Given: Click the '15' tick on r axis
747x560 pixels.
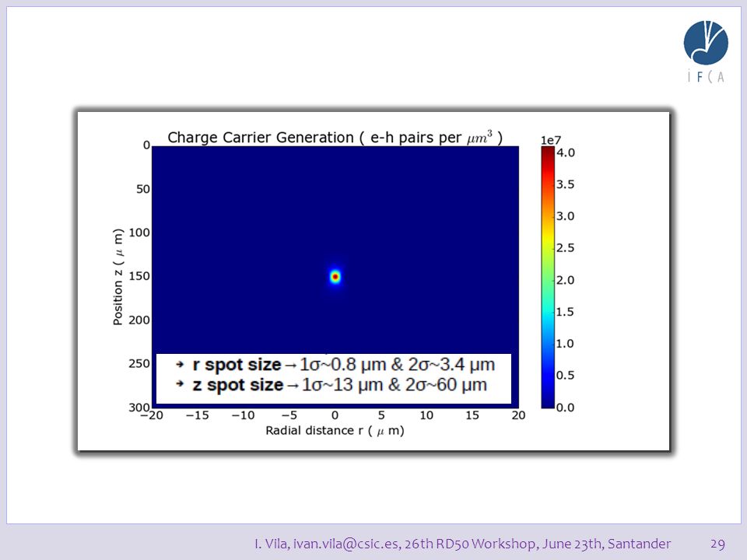Looking at the screenshot, I should point(472,415).
